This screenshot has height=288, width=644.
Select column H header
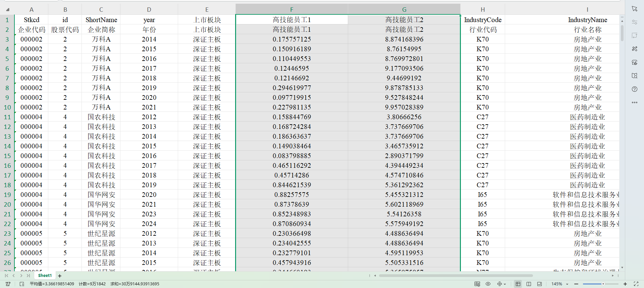(482, 10)
